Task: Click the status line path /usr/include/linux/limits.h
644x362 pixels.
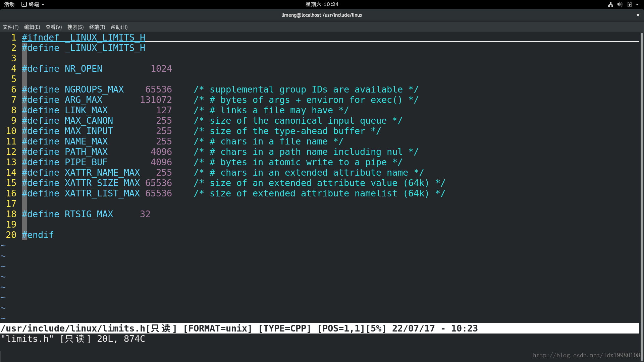Action: (73, 328)
